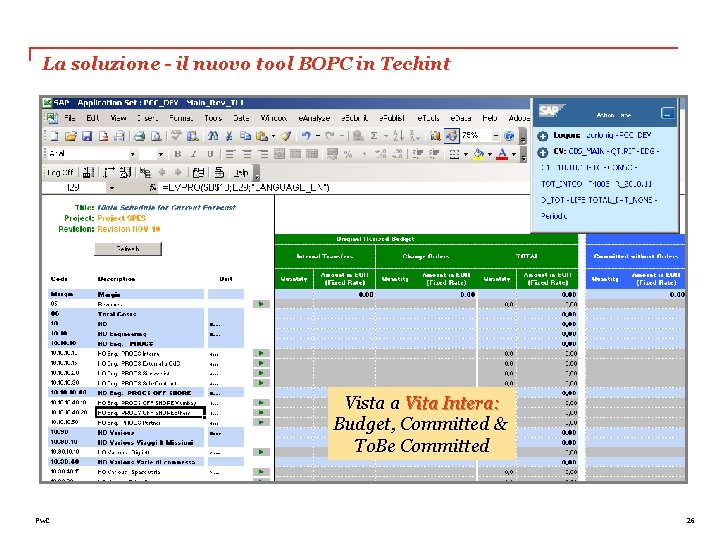720x540 pixels.
Task: Open the font size dropdown
Action: click(x=161, y=154)
